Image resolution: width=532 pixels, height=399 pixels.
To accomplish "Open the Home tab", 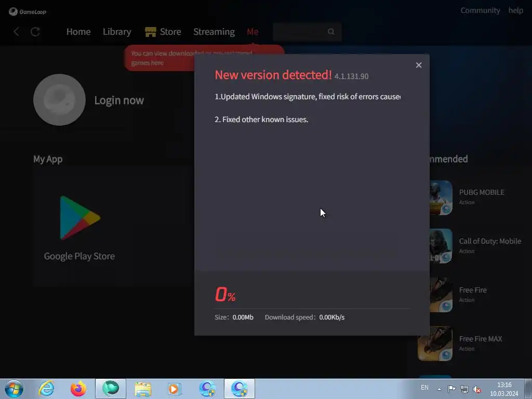I will coord(78,32).
